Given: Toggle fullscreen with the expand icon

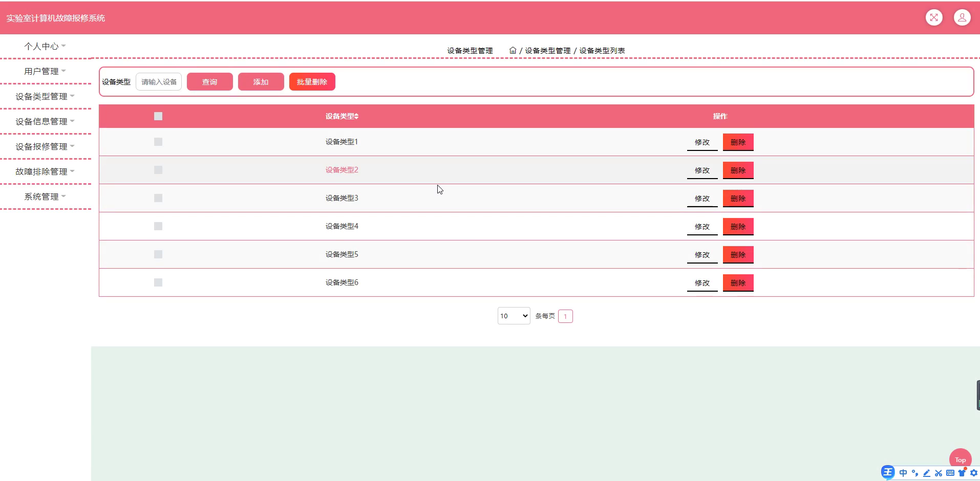Looking at the screenshot, I should coord(934,17).
